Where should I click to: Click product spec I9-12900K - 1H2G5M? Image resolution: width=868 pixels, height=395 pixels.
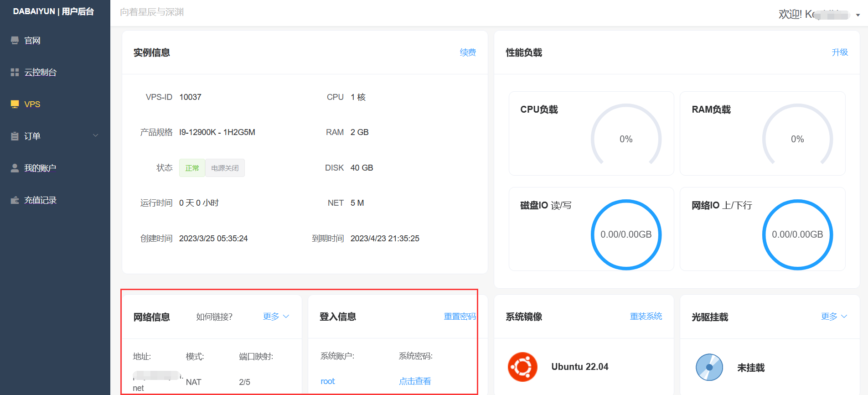click(217, 132)
